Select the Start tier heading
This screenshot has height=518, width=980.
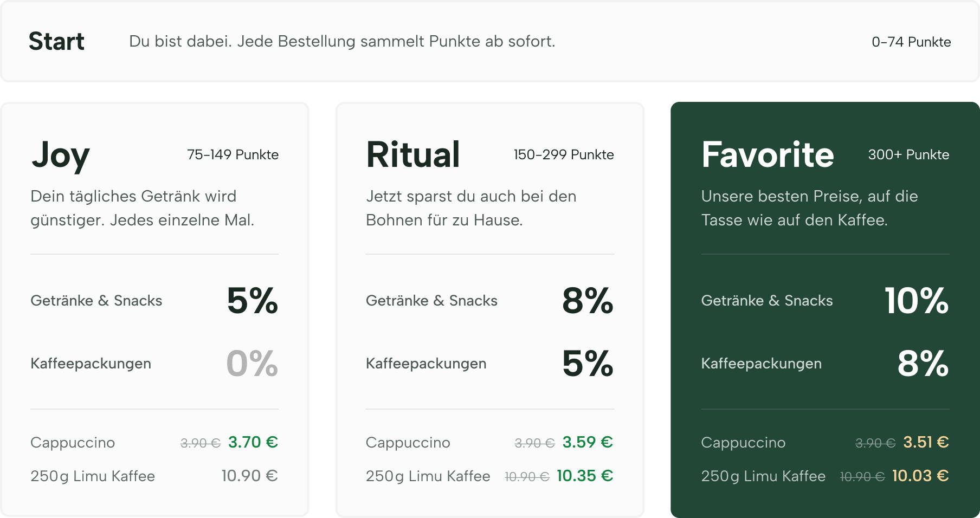[x=56, y=41]
